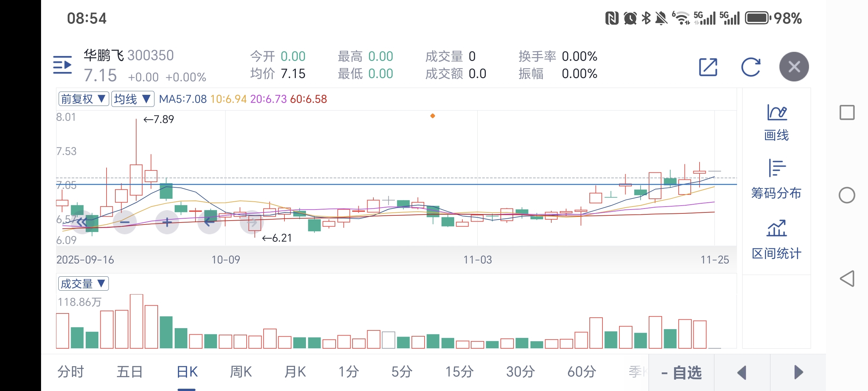Screen dimensions: 868x391
Task: Tap the share/export chart icon
Action: pyautogui.click(x=708, y=67)
